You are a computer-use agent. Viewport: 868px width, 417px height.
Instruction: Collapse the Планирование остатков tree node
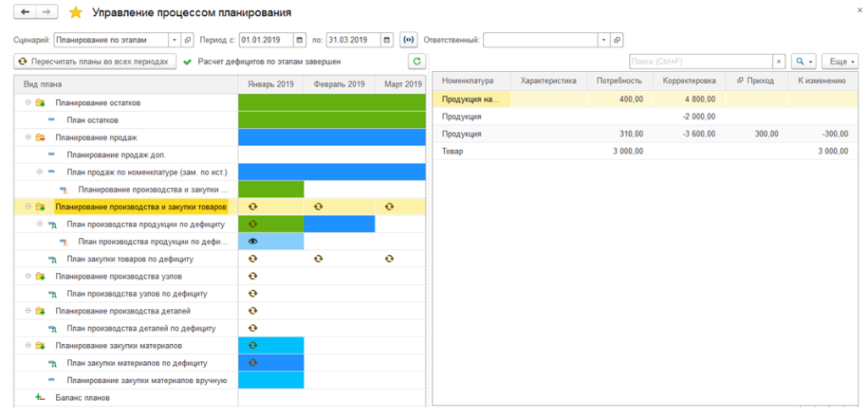point(29,103)
